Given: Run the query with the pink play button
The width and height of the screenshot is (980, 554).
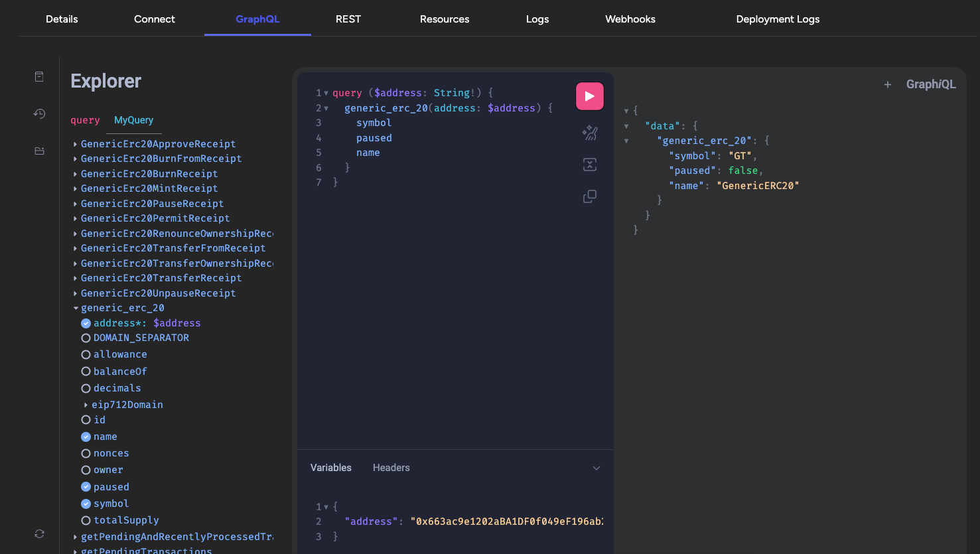Looking at the screenshot, I should pyautogui.click(x=589, y=96).
